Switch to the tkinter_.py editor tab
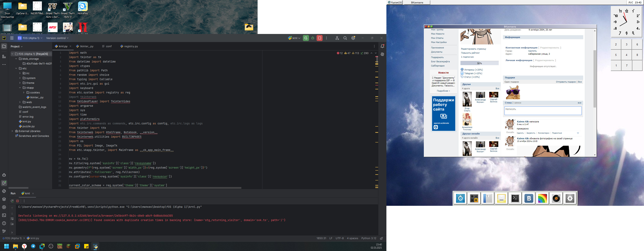This screenshot has height=251, width=644. pyautogui.click(x=87, y=46)
